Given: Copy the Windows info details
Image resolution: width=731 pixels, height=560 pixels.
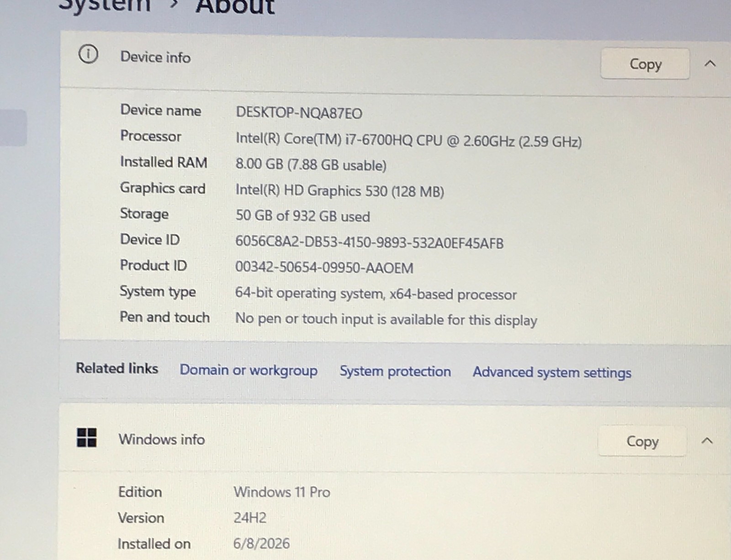Looking at the screenshot, I should pyautogui.click(x=642, y=441).
